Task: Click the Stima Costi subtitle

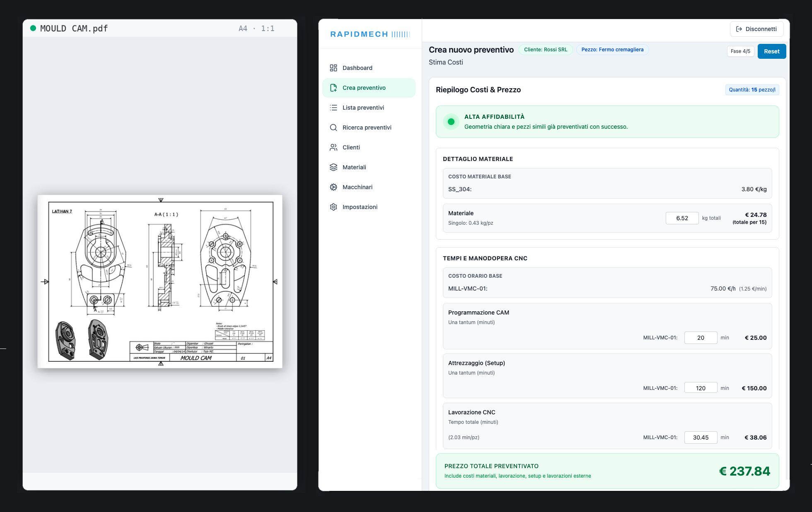Action: [446, 62]
